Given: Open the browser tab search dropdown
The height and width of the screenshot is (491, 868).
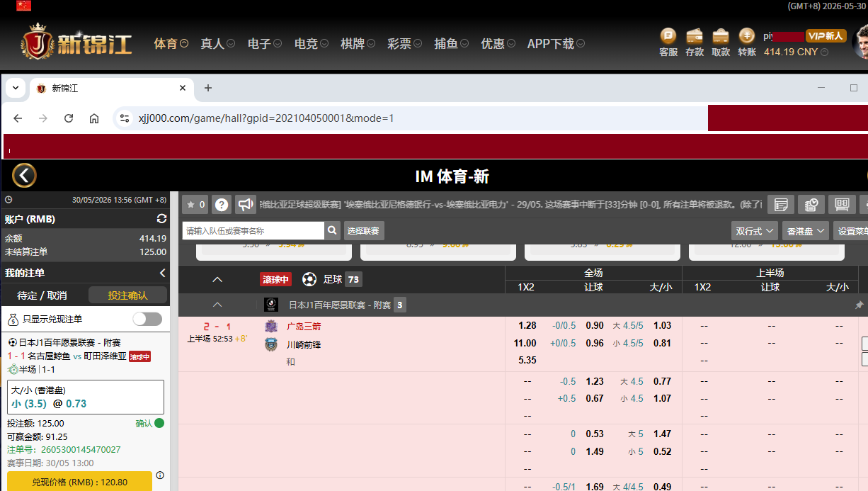Looking at the screenshot, I should tap(15, 88).
